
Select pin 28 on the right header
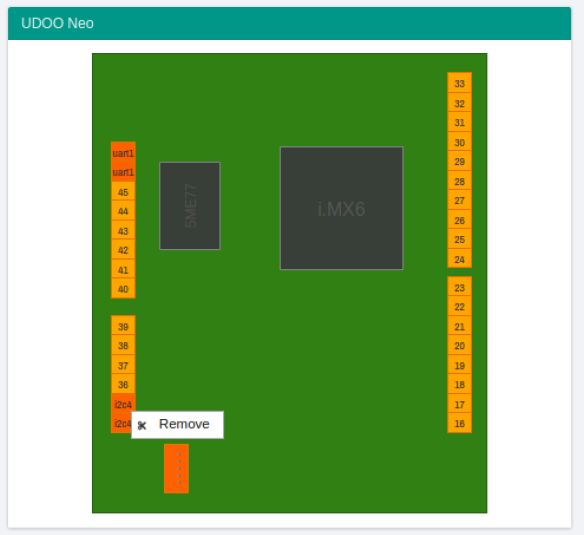[460, 181]
